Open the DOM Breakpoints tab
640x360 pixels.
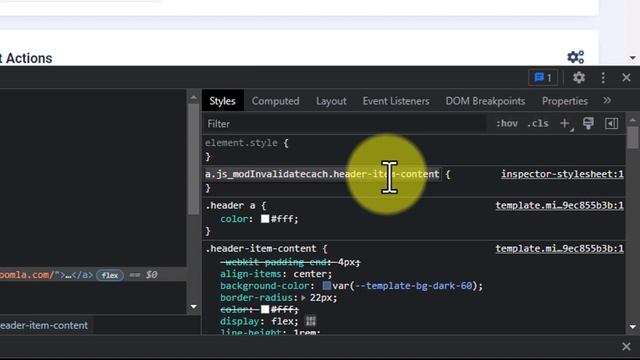485,101
